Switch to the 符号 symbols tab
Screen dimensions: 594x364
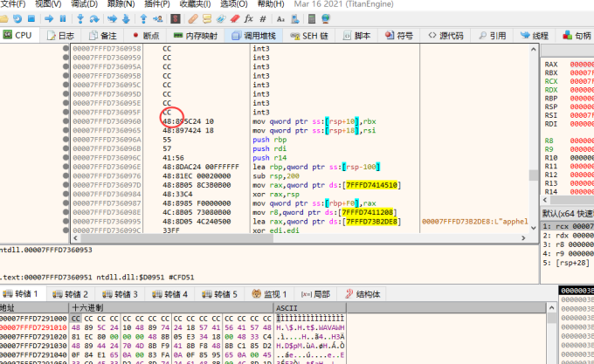[x=399, y=36]
